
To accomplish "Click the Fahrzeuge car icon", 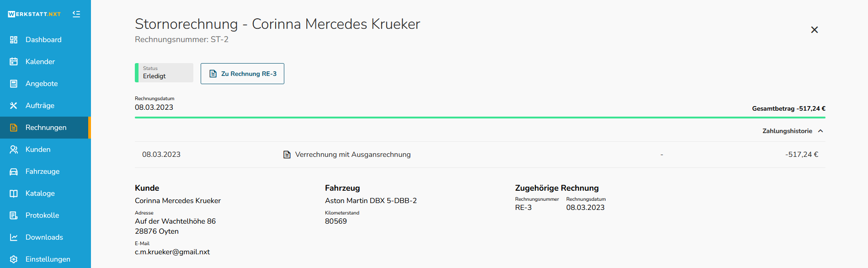I will click(x=14, y=172).
